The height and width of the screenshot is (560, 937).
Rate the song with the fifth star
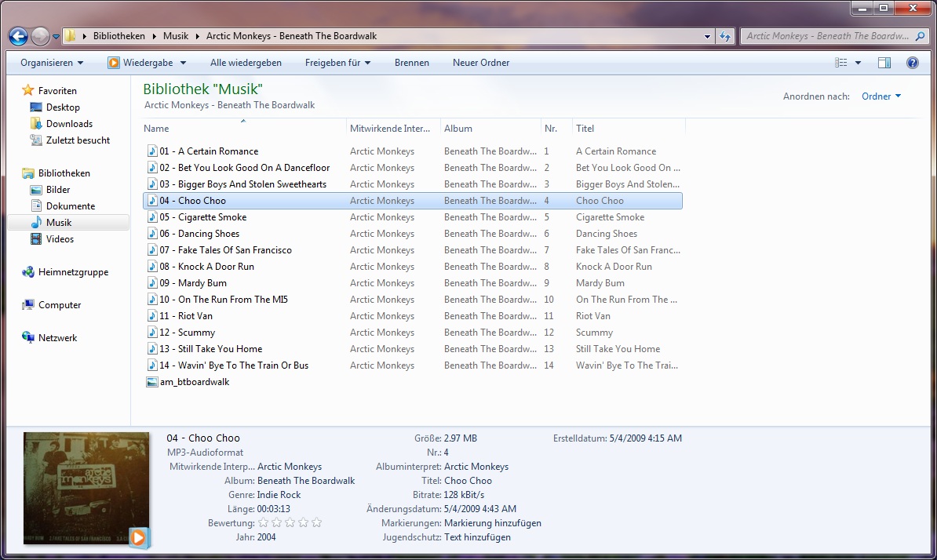pyautogui.click(x=317, y=523)
